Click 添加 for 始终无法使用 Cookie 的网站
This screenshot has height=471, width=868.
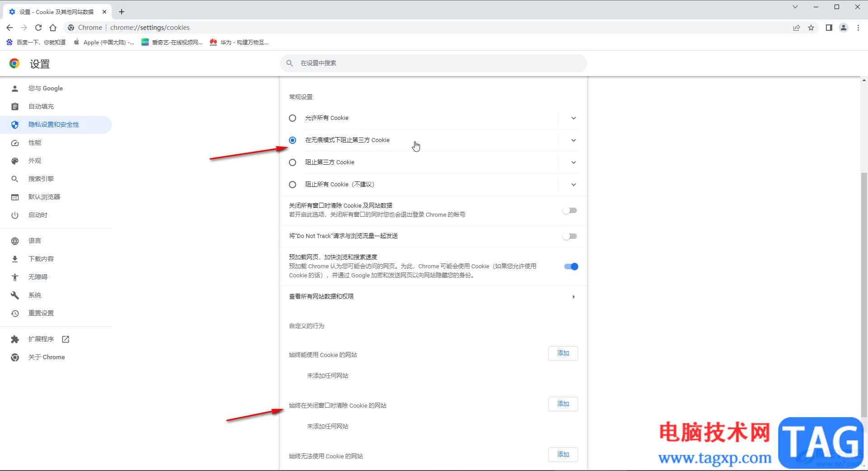coord(563,455)
